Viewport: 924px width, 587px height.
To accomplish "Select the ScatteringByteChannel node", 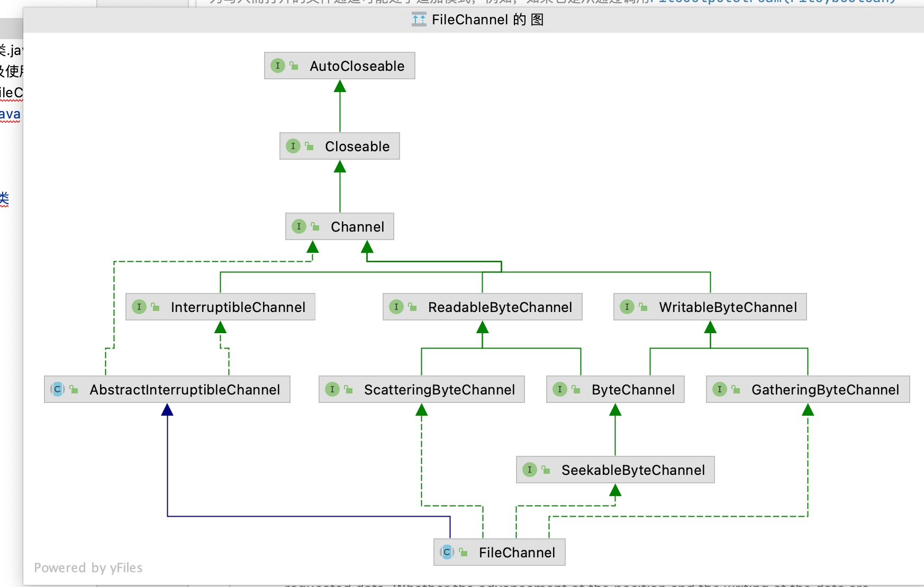I will [439, 390].
